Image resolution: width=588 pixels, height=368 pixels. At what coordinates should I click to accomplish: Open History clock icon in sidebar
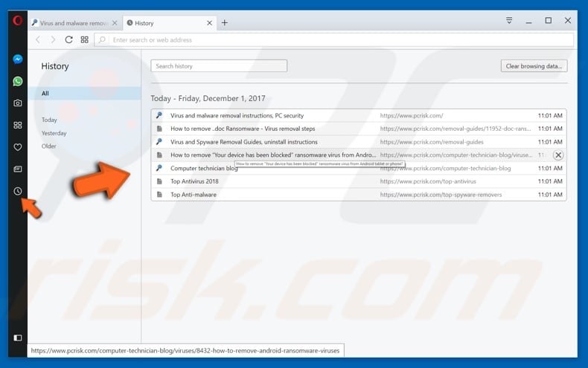point(18,191)
